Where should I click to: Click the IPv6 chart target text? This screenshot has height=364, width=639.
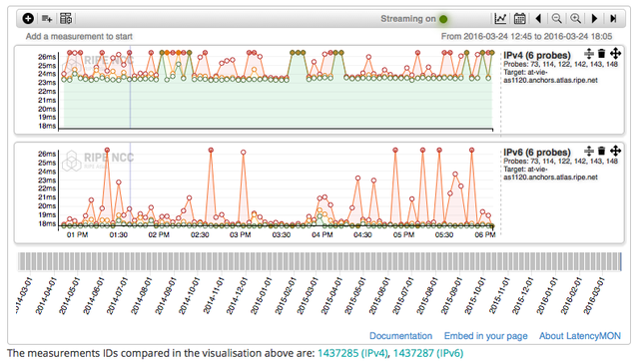tap(550, 174)
